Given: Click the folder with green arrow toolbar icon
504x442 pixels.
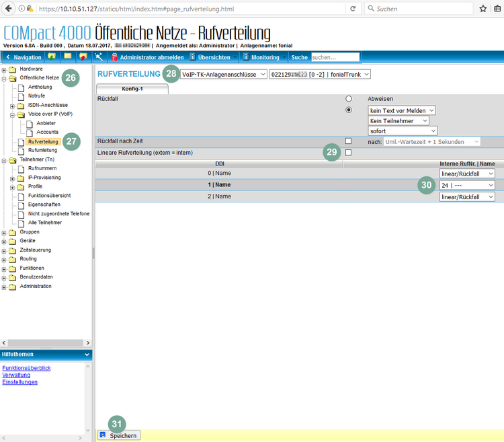Looking at the screenshot, I should [x=52, y=57].
